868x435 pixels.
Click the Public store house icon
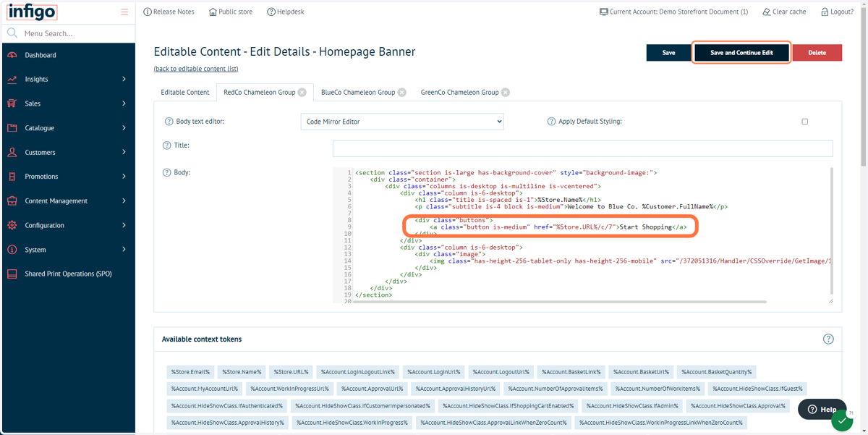213,12
